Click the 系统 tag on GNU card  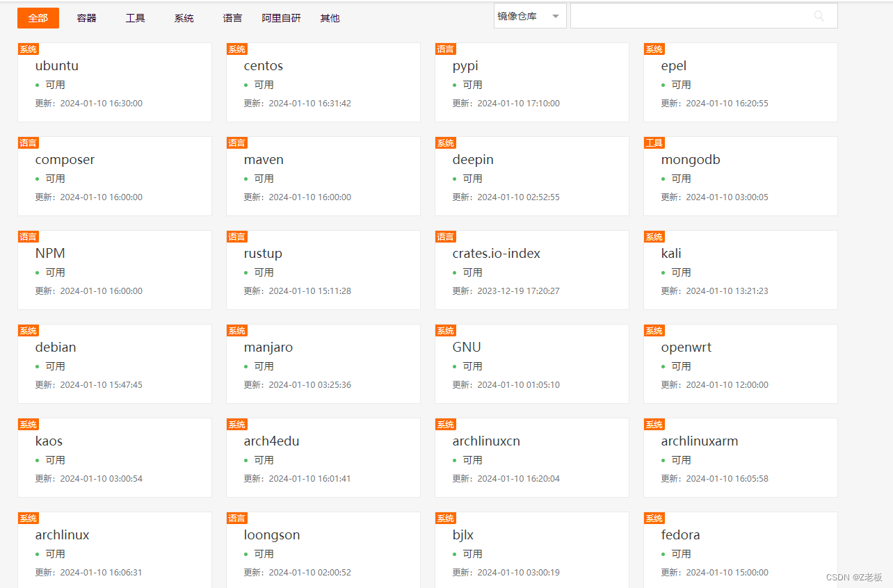click(446, 330)
